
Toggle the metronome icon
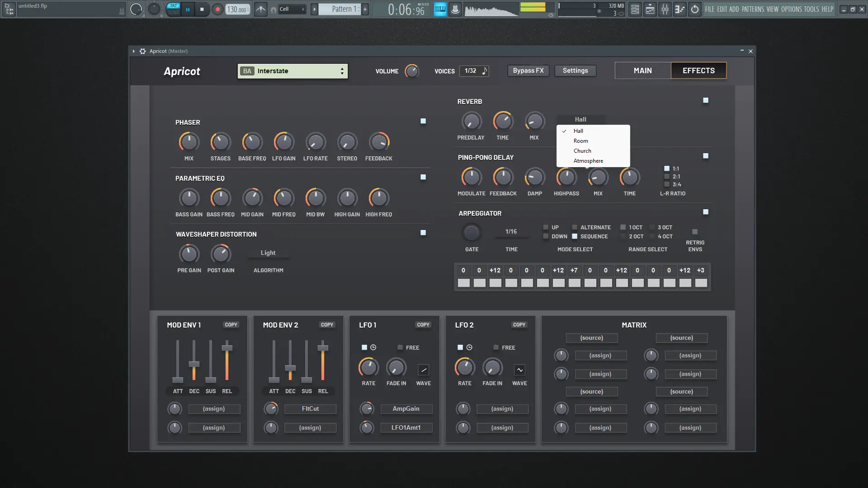tap(261, 9)
